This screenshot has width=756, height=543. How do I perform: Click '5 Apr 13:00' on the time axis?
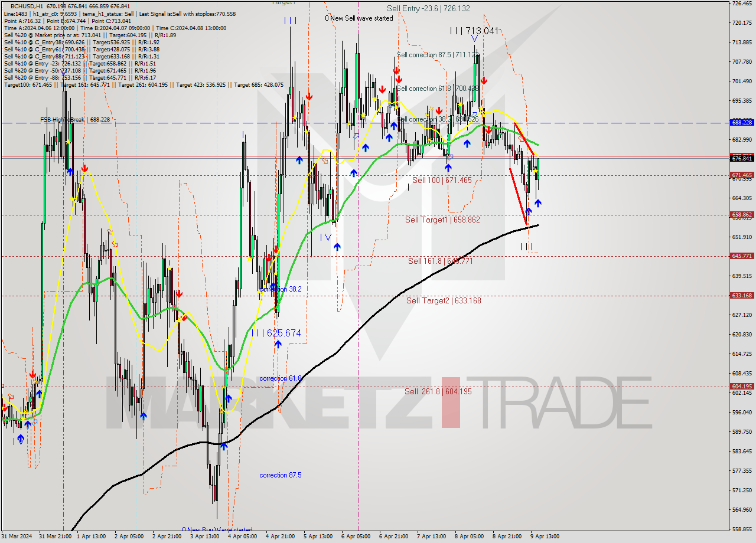tap(318, 537)
